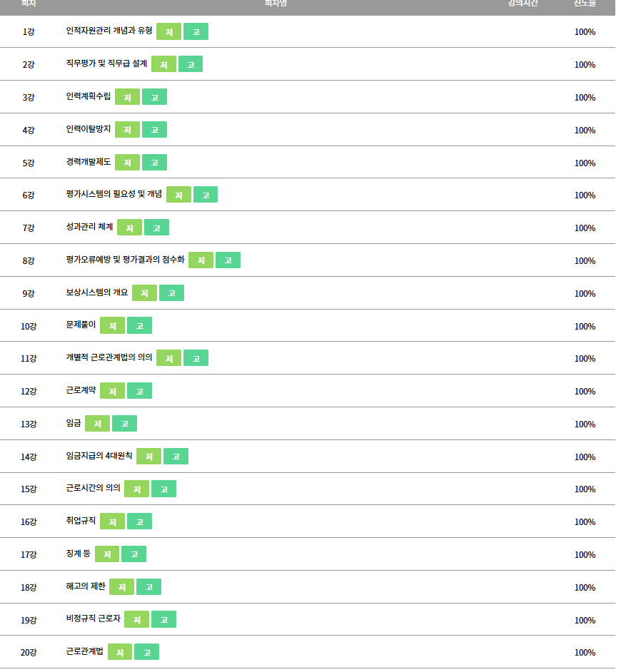
Task: Click the 저 button for 인력이탈방지
Action: (127, 130)
